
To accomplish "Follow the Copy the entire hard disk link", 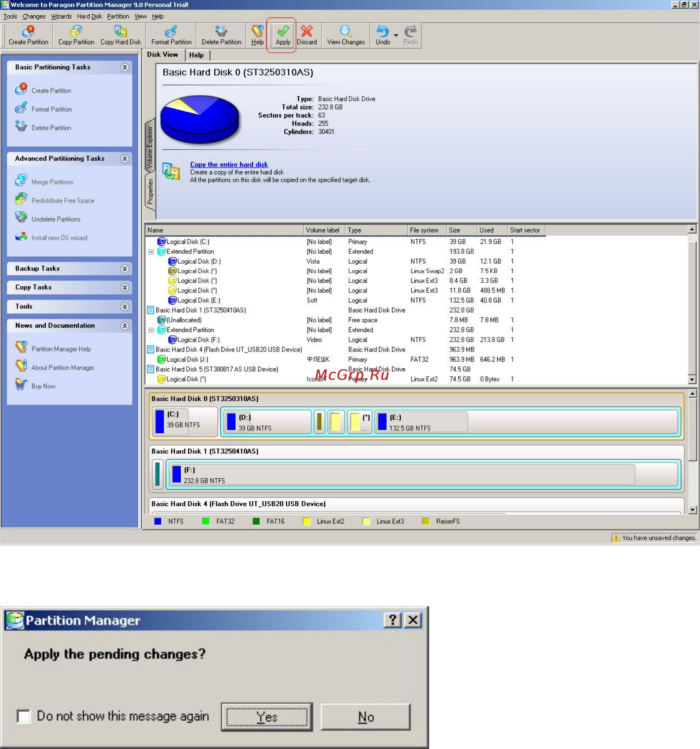I will pyautogui.click(x=229, y=164).
